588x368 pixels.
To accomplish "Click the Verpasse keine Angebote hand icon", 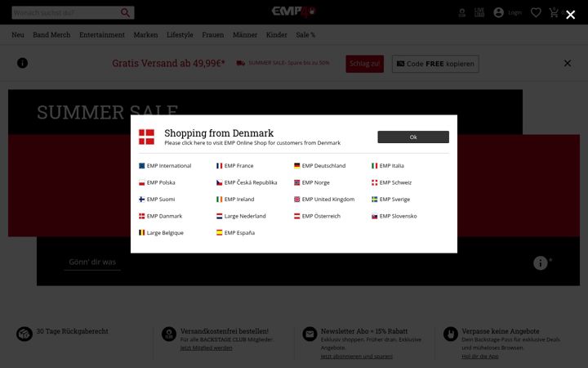I will click(x=450, y=334).
